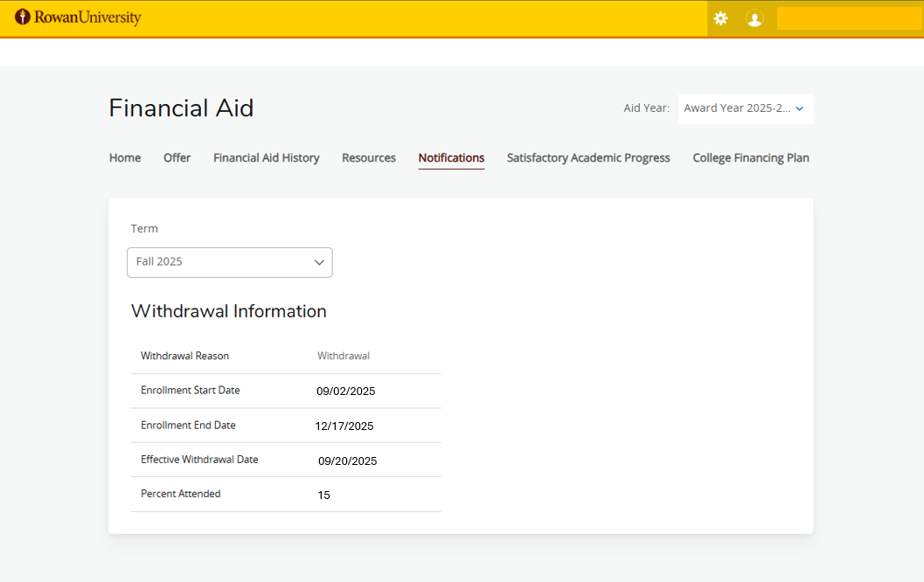This screenshot has width=924, height=582.
Task: Open the College Financing Plan tab
Action: point(750,158)
